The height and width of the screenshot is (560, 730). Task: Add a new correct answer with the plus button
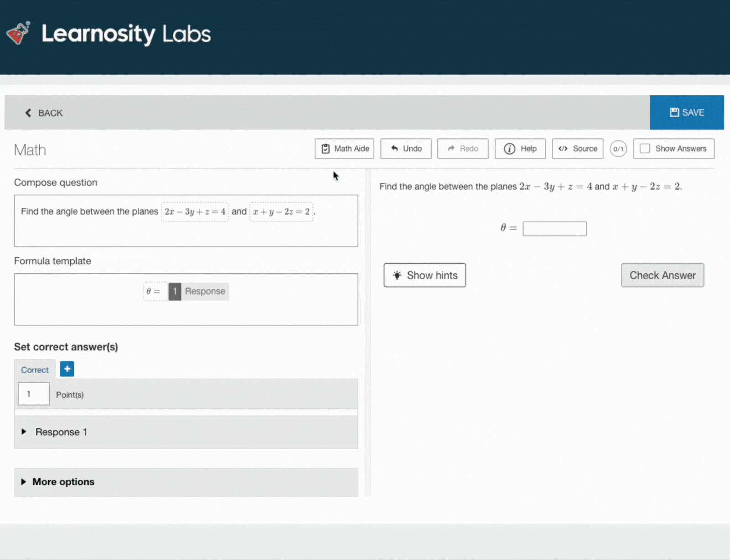(67, 369)
